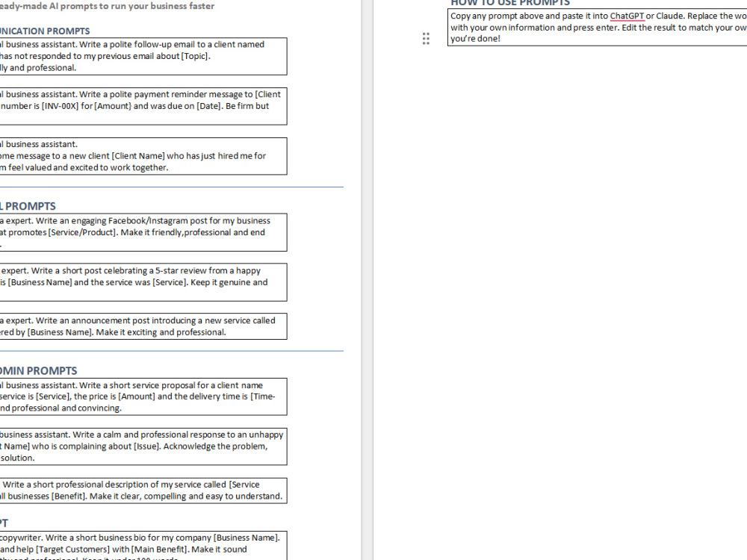Screen dimensions: 747x560
Task: Click the heading HOW TO USE PROMPTS
Action: (510, 3)
